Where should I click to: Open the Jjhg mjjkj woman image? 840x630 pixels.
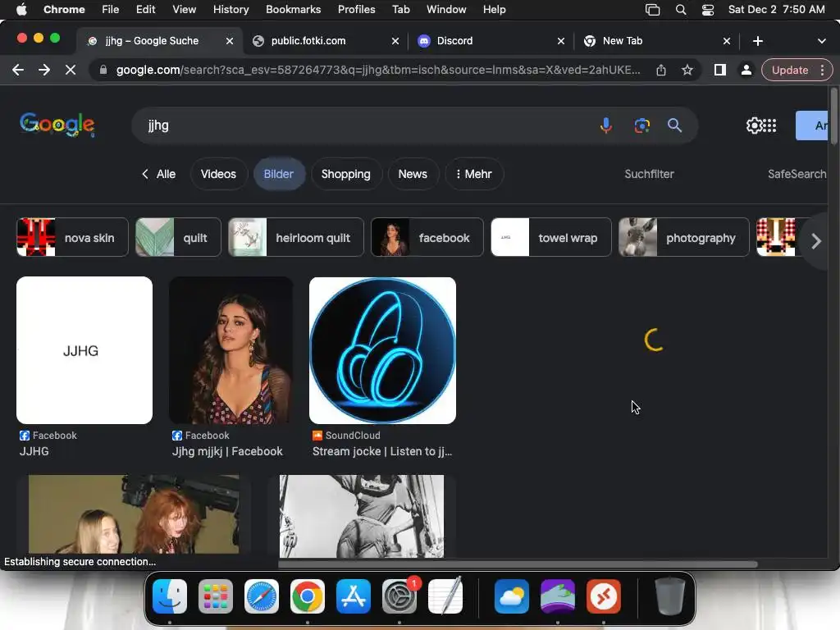[x=231, y=350]
